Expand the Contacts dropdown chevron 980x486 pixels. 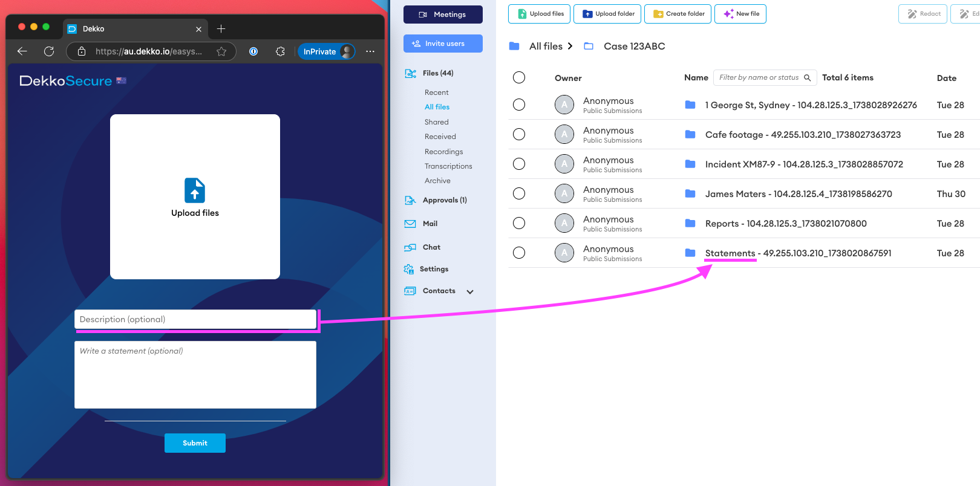pyautogui.click(x=470, y=291)
